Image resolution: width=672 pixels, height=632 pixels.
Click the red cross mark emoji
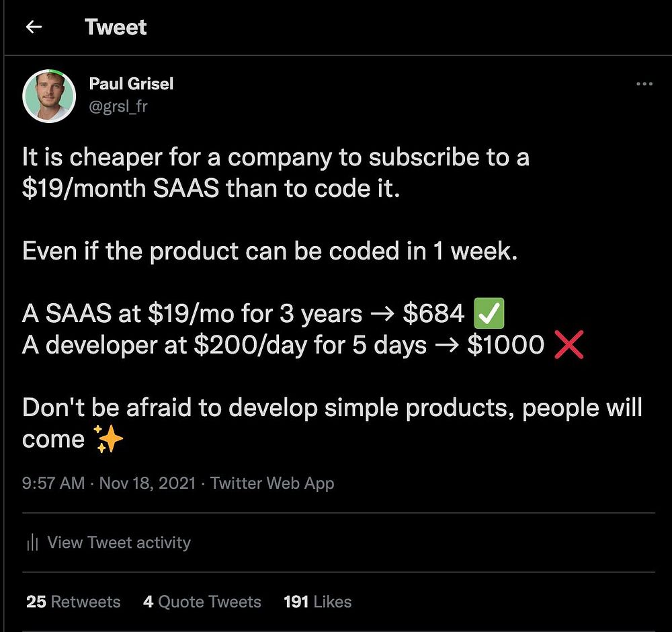568,345
